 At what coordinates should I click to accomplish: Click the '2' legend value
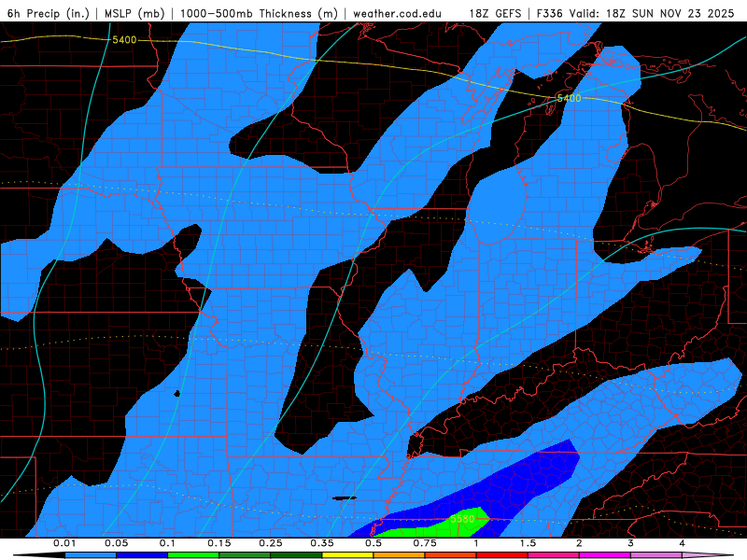tap(579, 543)
